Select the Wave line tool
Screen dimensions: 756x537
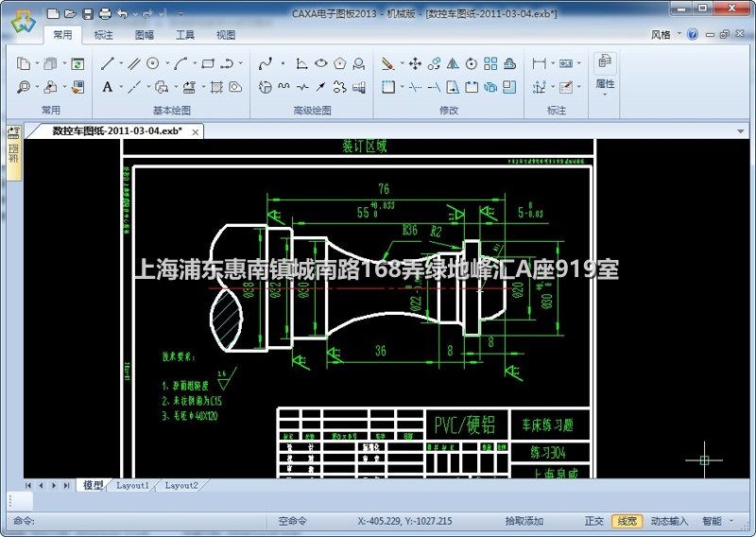[x=284, y=87]
